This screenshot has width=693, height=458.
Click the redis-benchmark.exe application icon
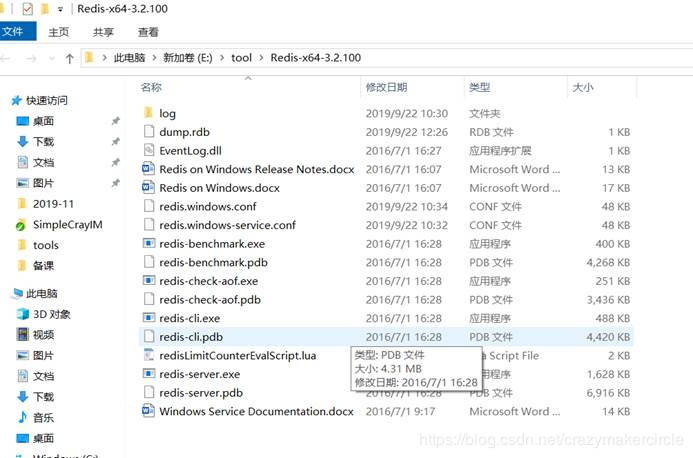pos(149,244)
